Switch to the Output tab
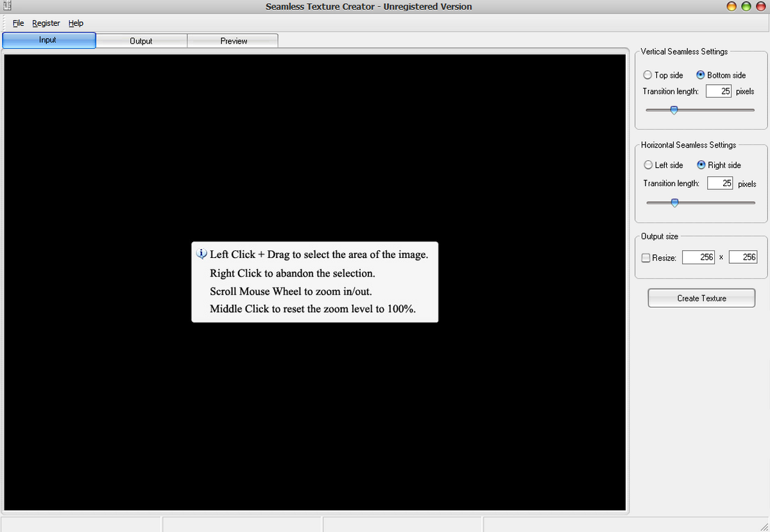This screenshot has width=770, height=532. 141,40
